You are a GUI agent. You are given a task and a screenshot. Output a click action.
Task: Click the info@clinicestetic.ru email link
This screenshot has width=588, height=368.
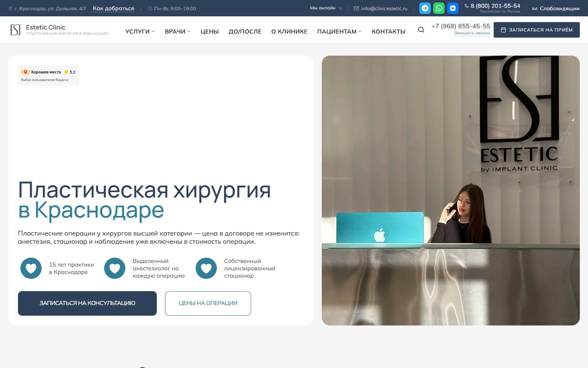[384, 9]
